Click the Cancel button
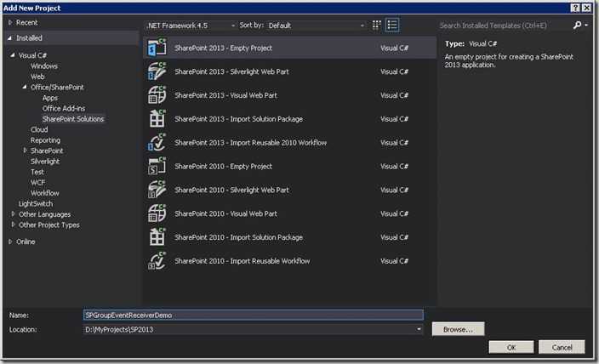The height and width of the screenshot is (364, 599). (562, 347)
